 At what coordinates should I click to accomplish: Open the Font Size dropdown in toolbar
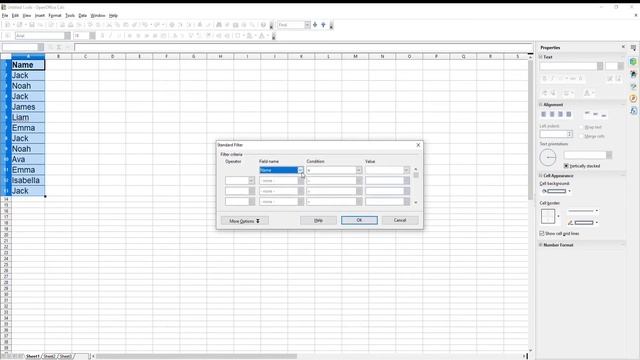(x=93, y=36)
